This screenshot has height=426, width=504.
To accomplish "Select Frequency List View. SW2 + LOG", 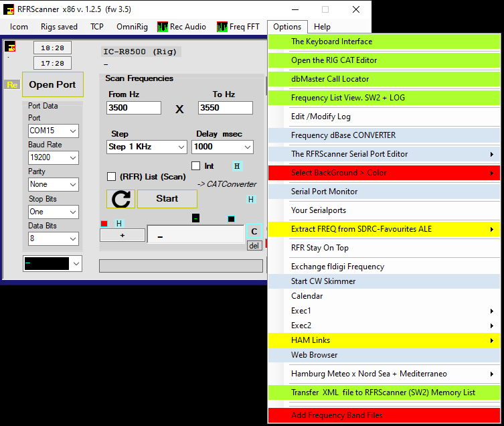I will 384,98.
